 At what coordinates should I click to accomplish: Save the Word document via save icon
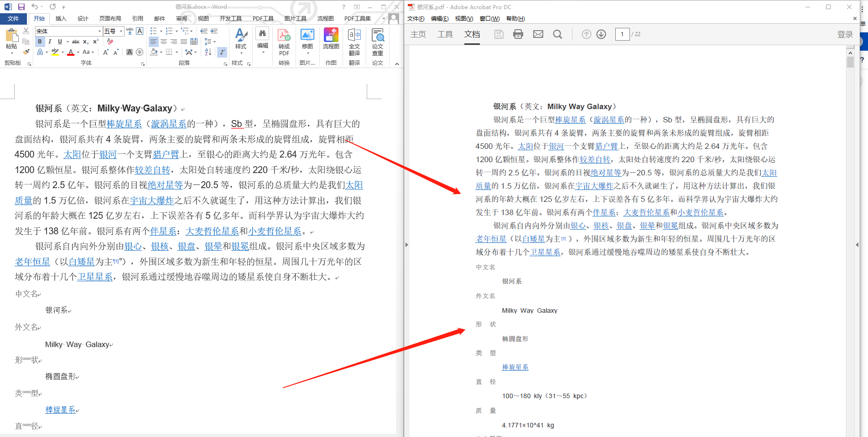tap(21, 7)
